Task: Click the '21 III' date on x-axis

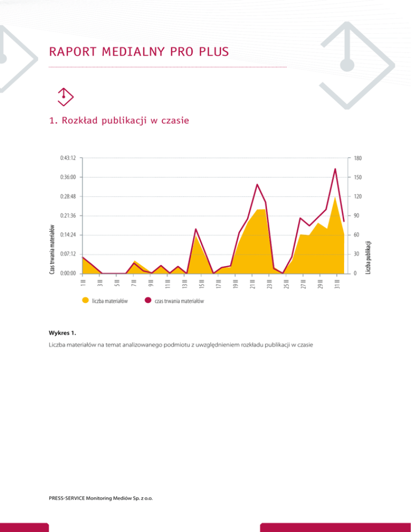Action: (252, 282)
